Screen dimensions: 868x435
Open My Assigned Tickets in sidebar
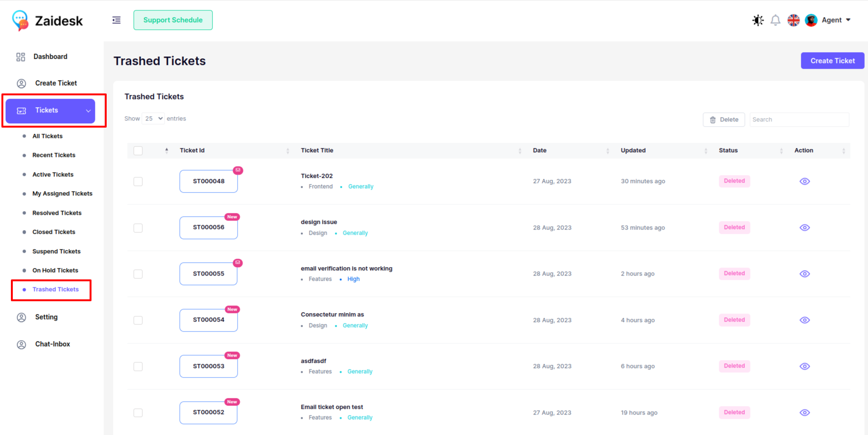pyautogui.click(x=62, y=194)
